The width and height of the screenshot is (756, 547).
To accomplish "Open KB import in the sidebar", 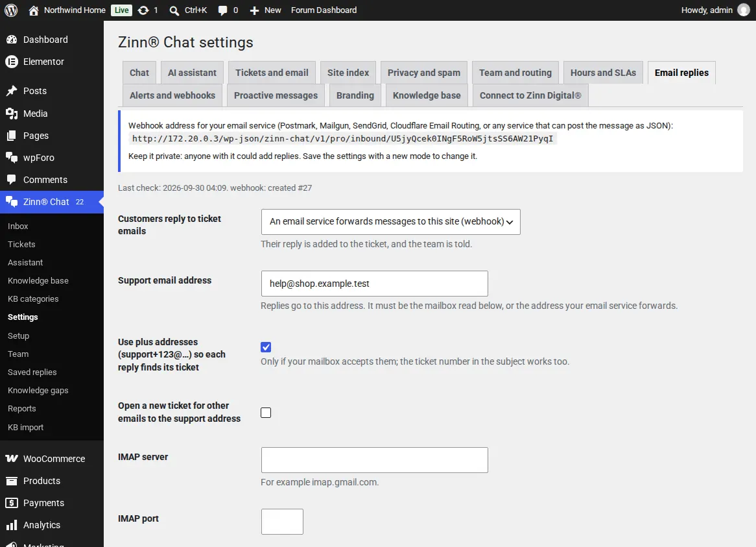I will pos(25,428).
